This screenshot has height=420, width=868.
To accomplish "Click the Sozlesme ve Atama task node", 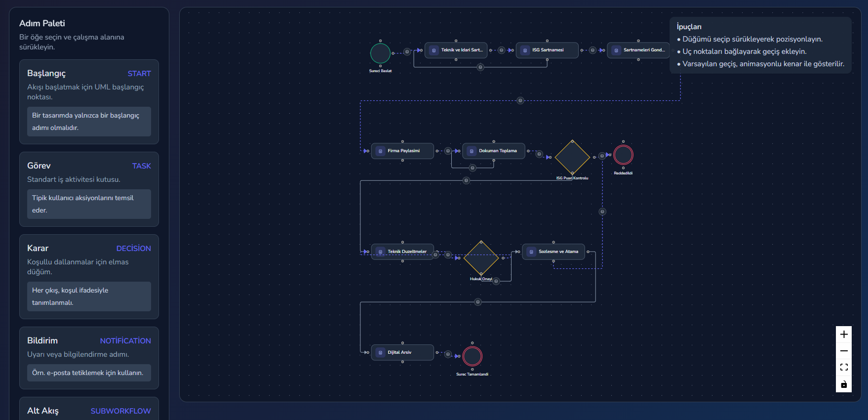I will (553, 252).
